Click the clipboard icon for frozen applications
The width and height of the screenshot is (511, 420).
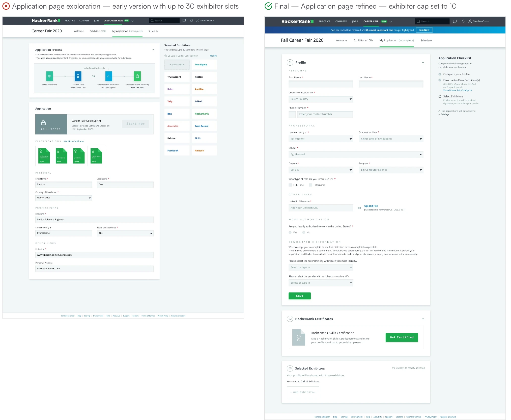click(x=137, y=76)
